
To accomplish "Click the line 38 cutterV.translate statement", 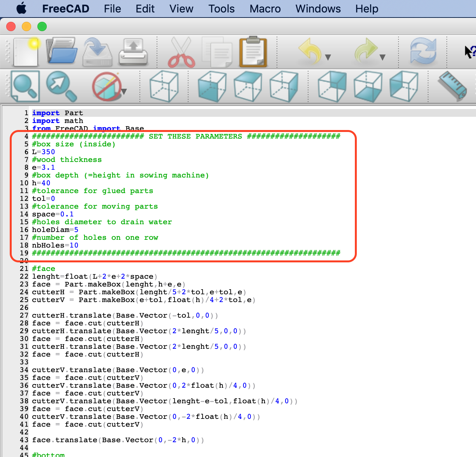I will tap(165, 401).
